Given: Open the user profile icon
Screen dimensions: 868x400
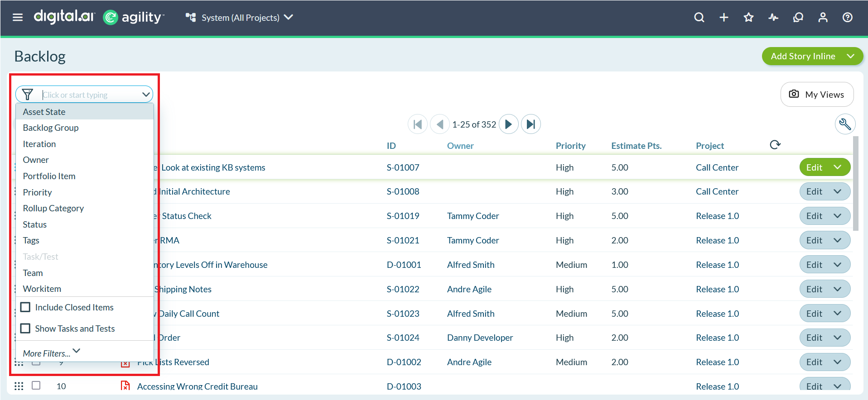Looking at the screenshot, I should coord(823,17).
